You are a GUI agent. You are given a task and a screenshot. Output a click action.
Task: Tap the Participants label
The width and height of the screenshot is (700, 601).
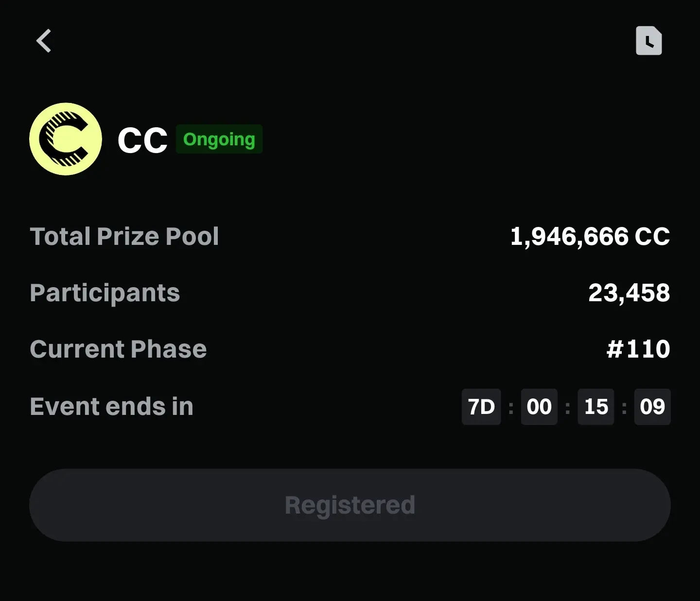point(105,293)
